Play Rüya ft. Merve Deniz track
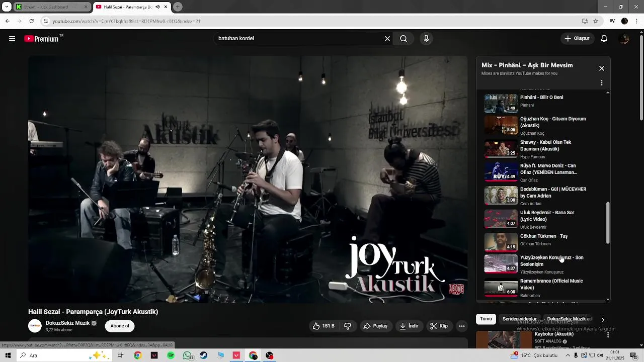 tap(543, 172)
